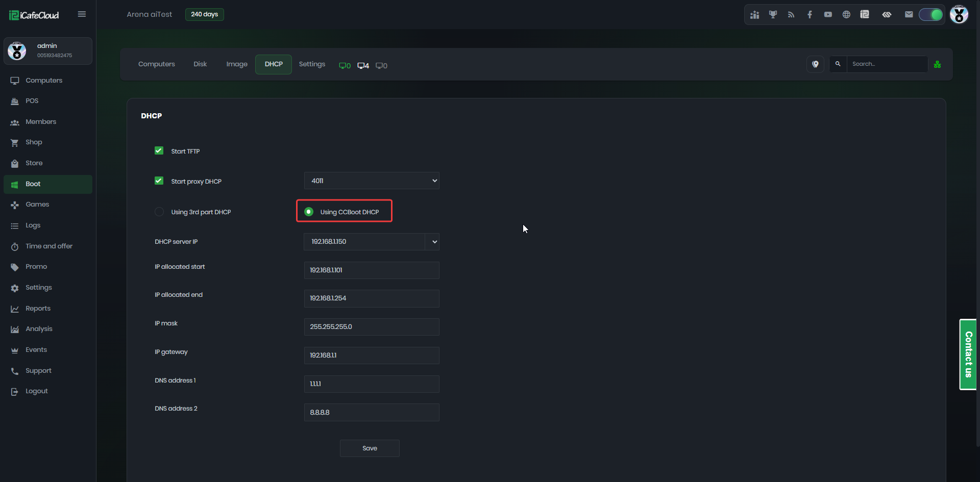Click the Facebook icon in header
The height and width of the screenshot is (482, 980).
[810, 14]
